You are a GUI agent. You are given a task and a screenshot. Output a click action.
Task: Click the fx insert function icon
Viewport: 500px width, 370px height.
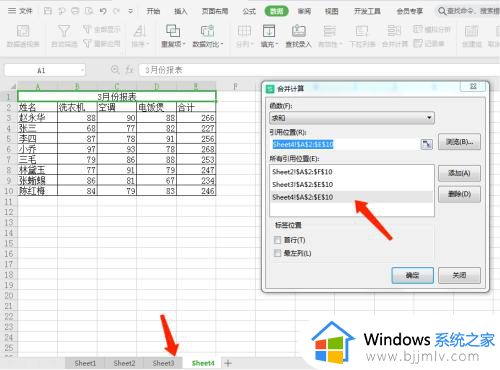130,70
